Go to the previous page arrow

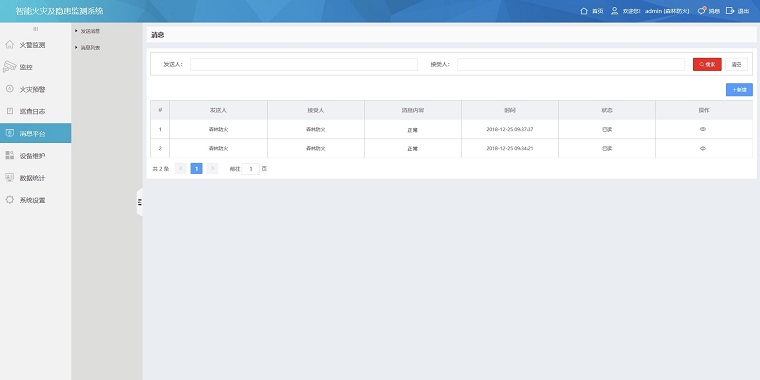181,169
